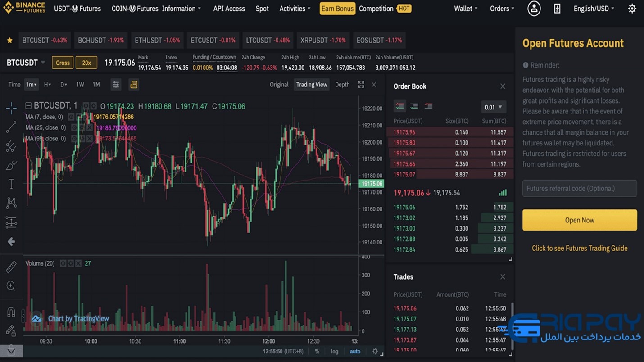Select the trend line drawing tool
This screenshot has height=362, width=644.
coord(11,127)
